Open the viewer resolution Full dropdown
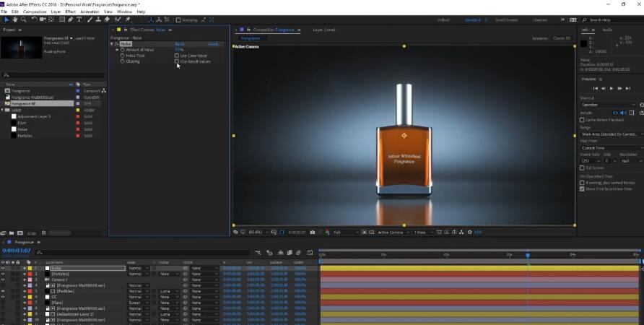644x325 pixels. pyautogui.click(x=345, y=233)
